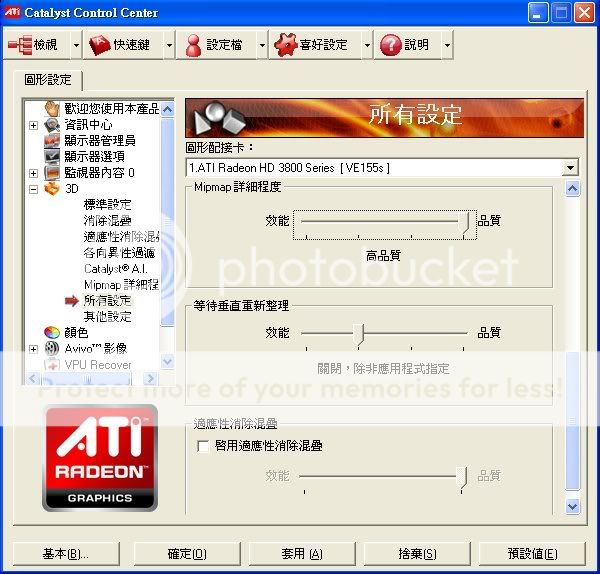Click settings pane scroll up arrow
600x574 pixels.
coord(572,189)
